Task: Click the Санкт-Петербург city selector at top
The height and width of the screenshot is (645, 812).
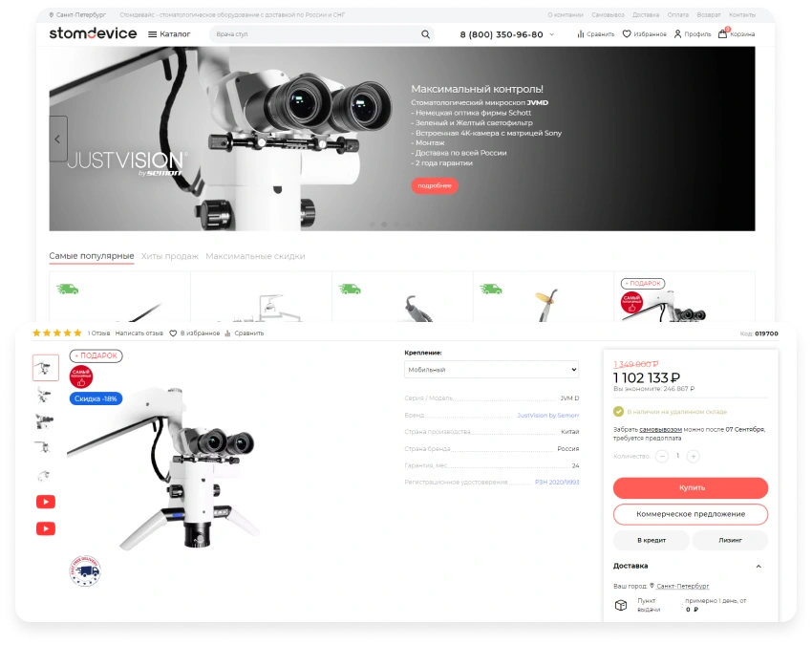Action: pos(77,15)
